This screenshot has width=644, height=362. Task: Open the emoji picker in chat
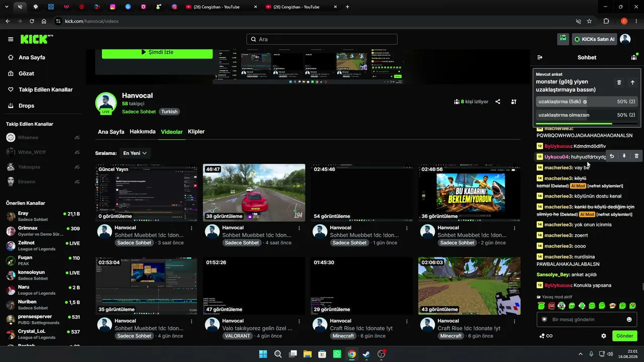pos(629,319)
